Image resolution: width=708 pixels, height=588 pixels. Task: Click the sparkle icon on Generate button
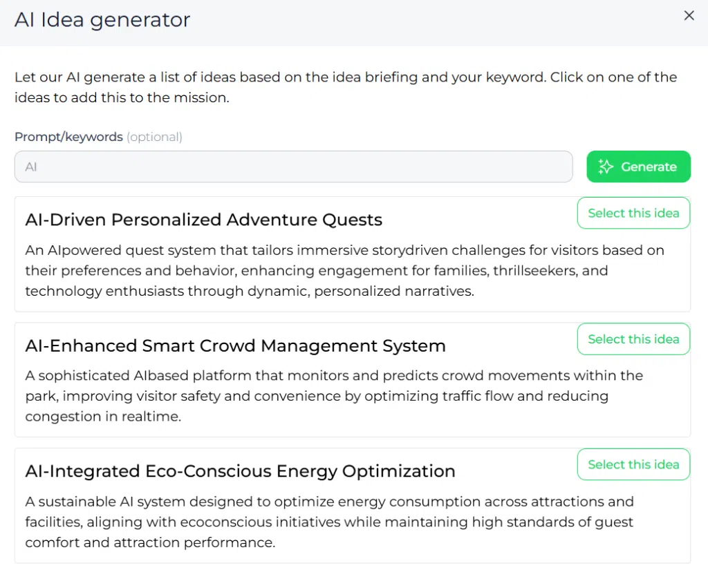click(x=605, y=167)
